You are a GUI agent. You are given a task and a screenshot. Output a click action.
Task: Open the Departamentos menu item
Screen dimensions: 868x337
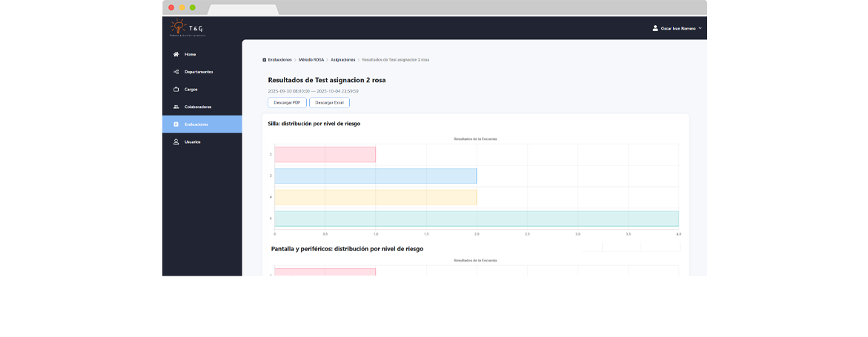tap(199, 72)
